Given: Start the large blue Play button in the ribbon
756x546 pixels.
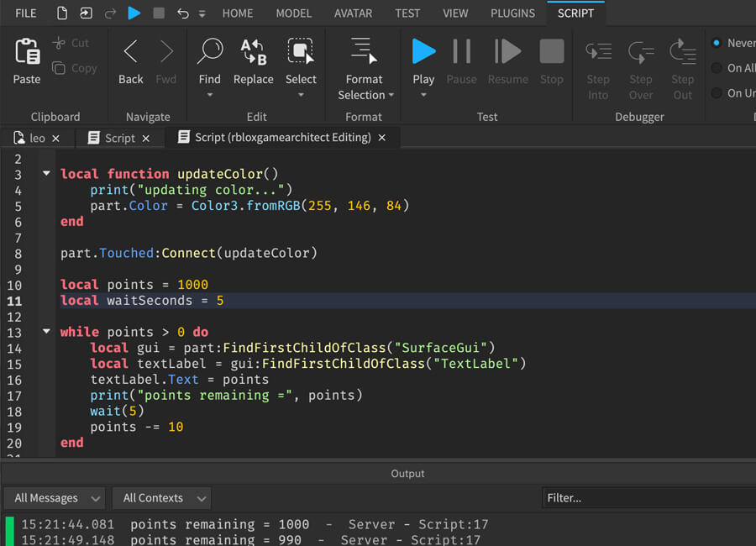Looking at the screenshot, I should click(x=423, y=51).
